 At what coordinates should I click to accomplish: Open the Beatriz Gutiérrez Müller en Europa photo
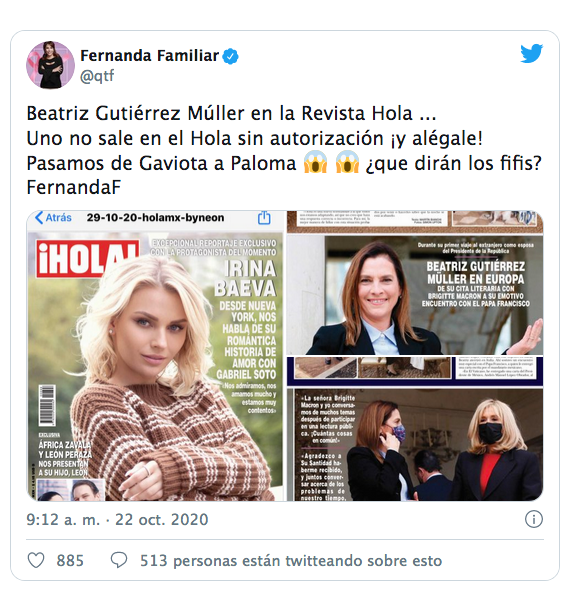coord(415,295)
